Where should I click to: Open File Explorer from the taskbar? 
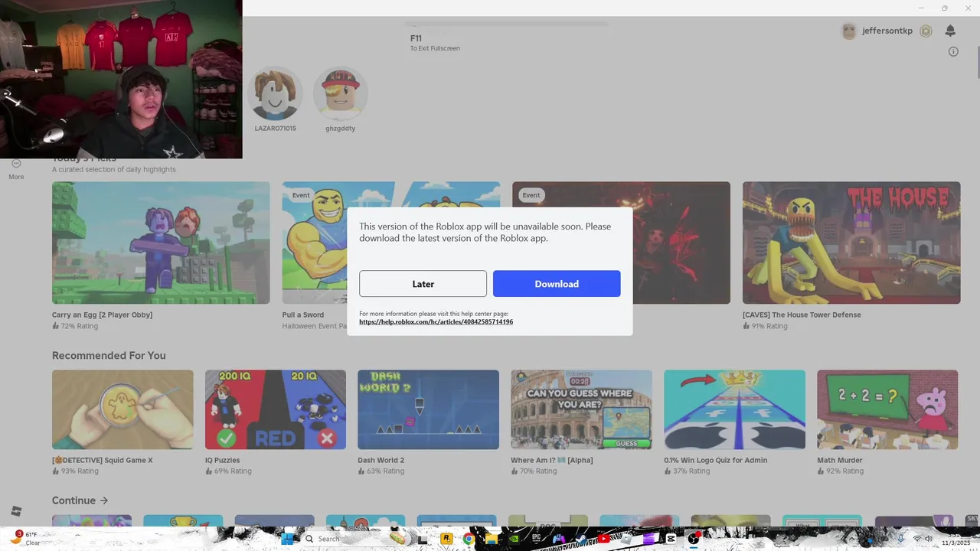492,539
